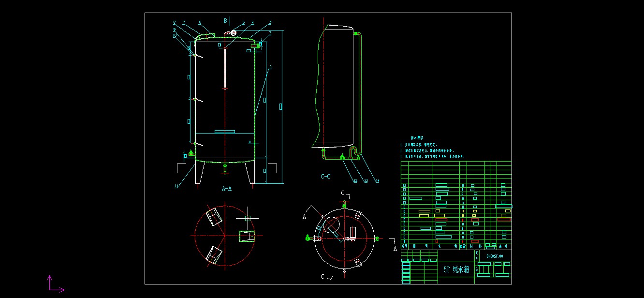Pick part callout number "11" near tank leg

pos(177,185)
